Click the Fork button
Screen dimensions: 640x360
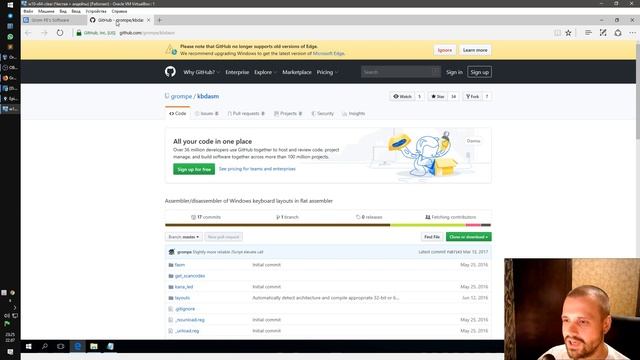472,96
